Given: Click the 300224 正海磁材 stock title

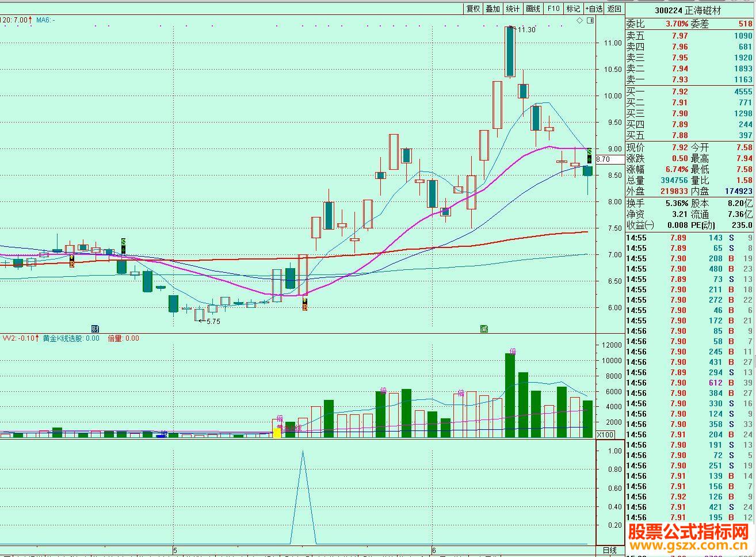Looking at the screenshot, I should 688,10.
